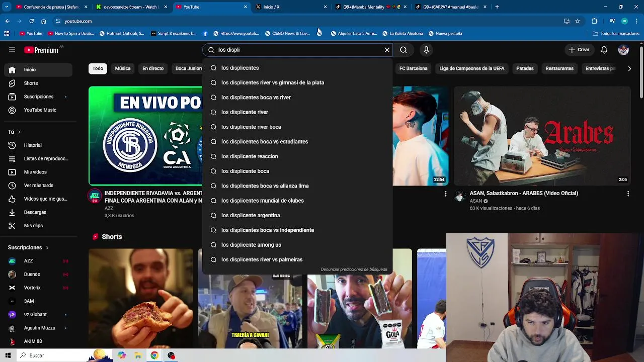The image size is (644, 362).
Task: Select the Música filter chip
Action: pyautogui.click(x=123, y=68)
